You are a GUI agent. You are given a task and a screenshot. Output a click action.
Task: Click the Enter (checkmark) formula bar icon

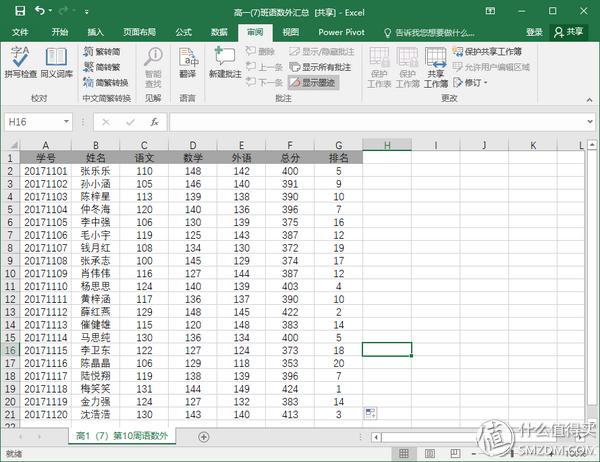tap(130, 122)
